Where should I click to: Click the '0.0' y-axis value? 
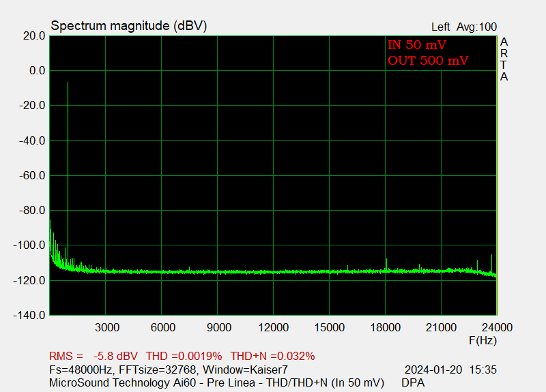(x=38, y=71)
